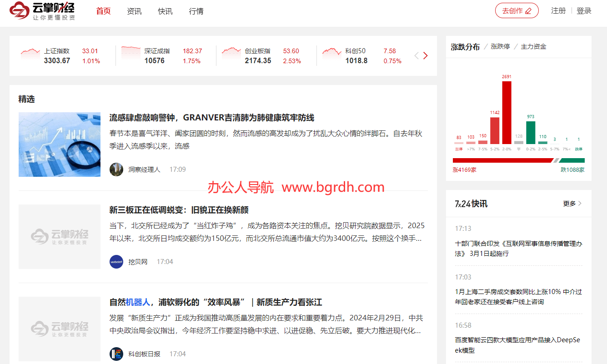Open the 快讯 navigation tab
607x364 pixels.
pyautogui.click(x=165, y=11)
